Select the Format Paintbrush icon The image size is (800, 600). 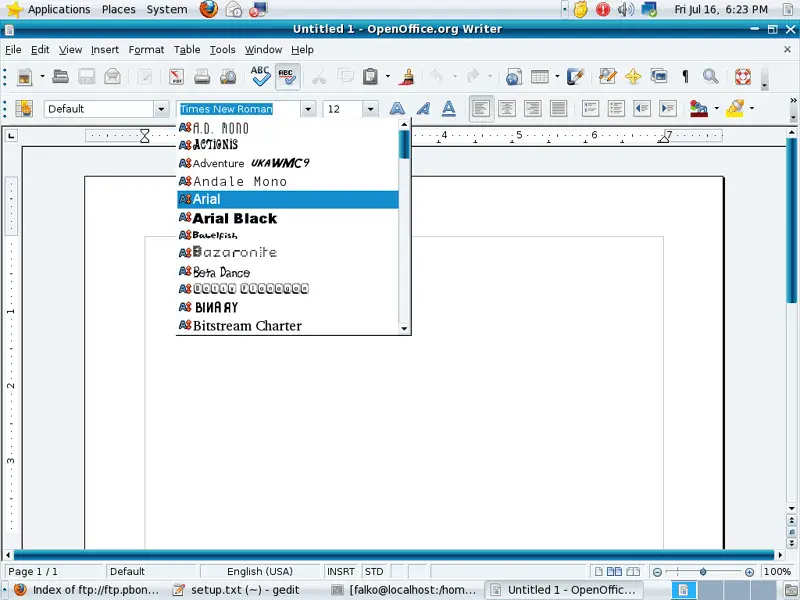pyautogui.click(x=407, y=77)
